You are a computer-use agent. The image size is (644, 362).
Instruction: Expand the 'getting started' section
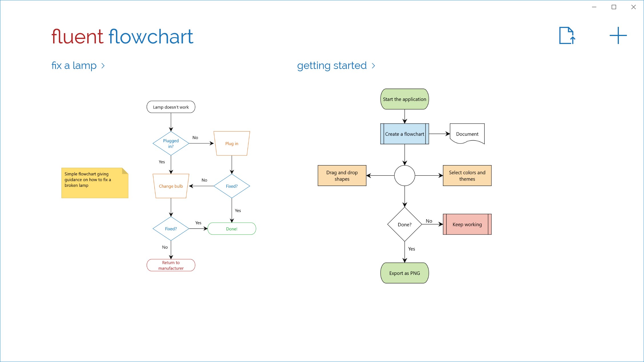pos(337,65)
